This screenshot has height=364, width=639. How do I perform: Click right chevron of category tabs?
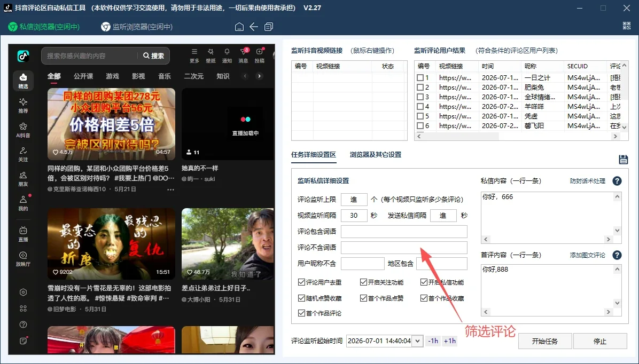(259, 76)
